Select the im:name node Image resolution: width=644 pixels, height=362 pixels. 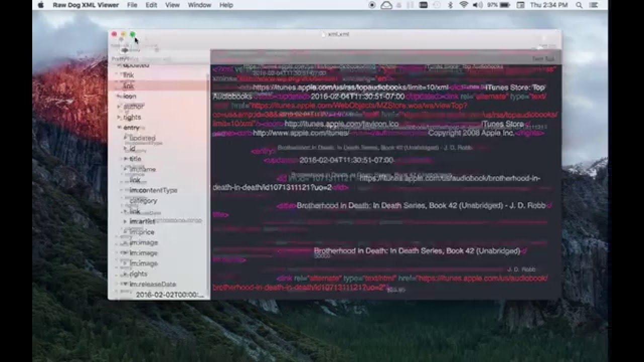tap(143, 169)
